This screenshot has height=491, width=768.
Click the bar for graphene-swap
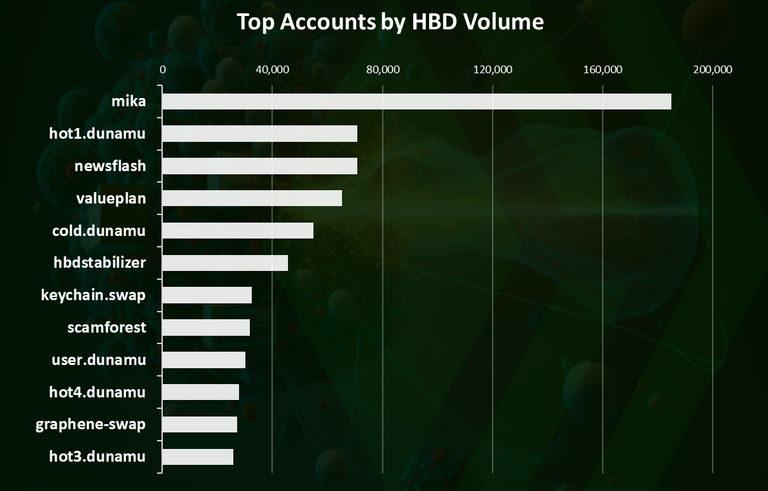click(199, 425)
